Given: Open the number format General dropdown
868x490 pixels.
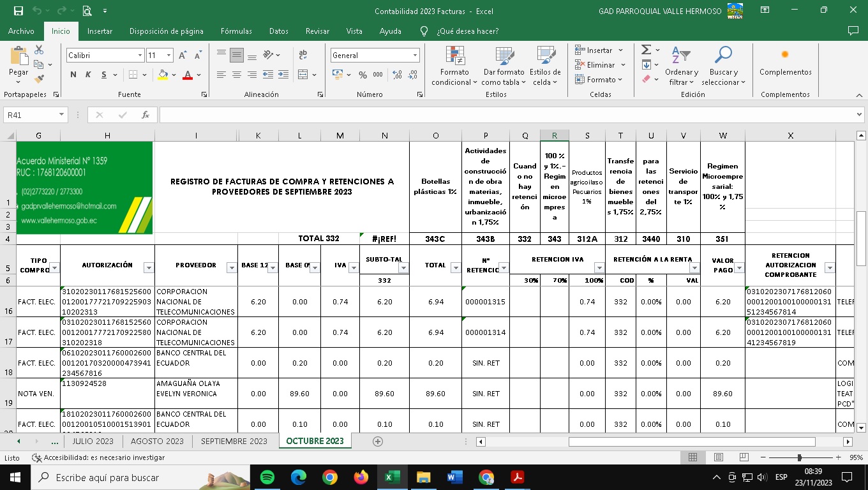Looking at the screenshot, I should [x=415, y=56].
